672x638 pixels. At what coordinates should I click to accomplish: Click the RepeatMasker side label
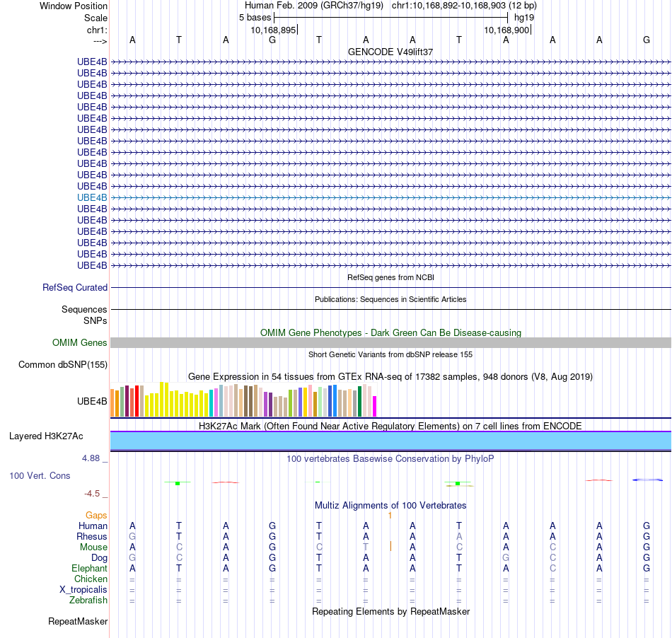(78, 621)
